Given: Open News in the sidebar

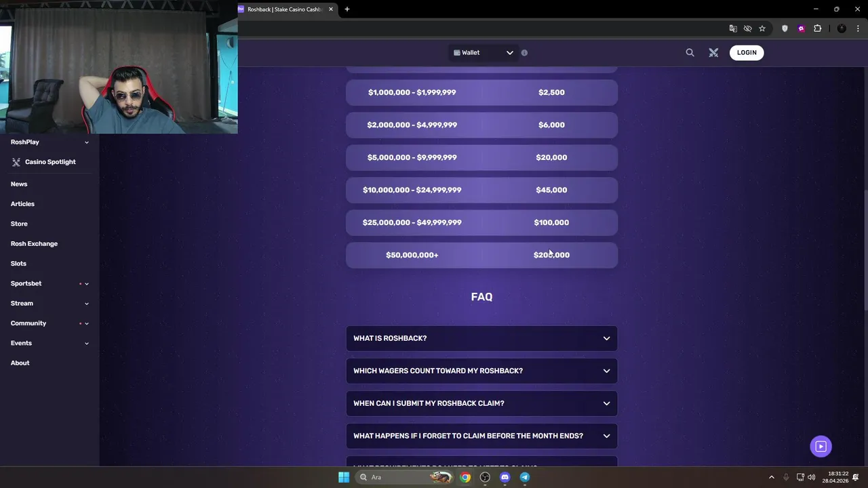Looking at the screenshot, I should pos(19,184).
